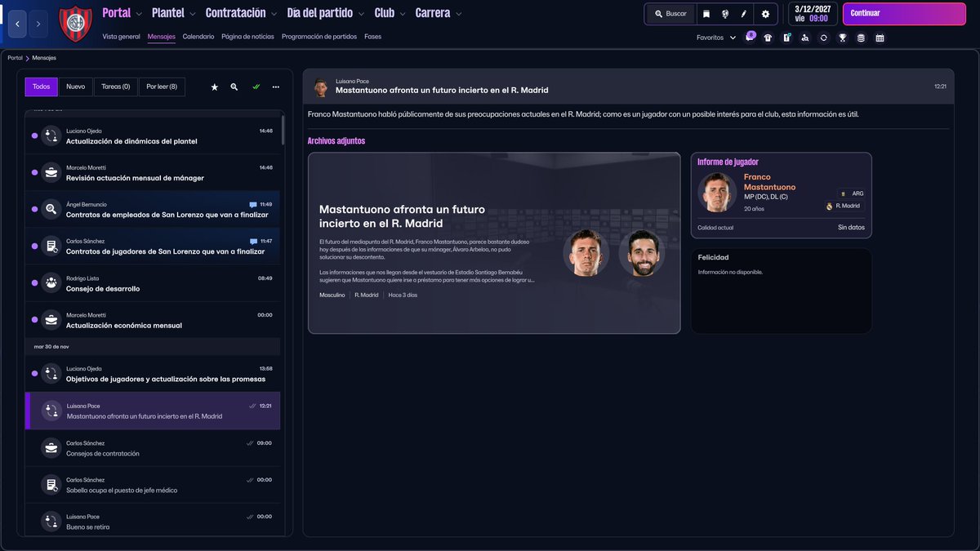The height and width of the screenshot is (551, 980).
Task: Open the world globe icon
Action: point(724,14)
